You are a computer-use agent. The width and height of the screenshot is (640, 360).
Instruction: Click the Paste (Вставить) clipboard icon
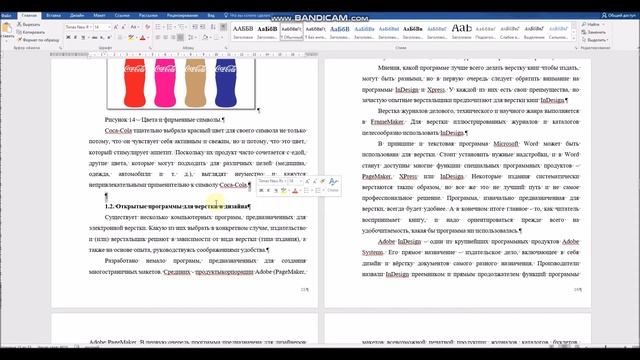point(7,29)
